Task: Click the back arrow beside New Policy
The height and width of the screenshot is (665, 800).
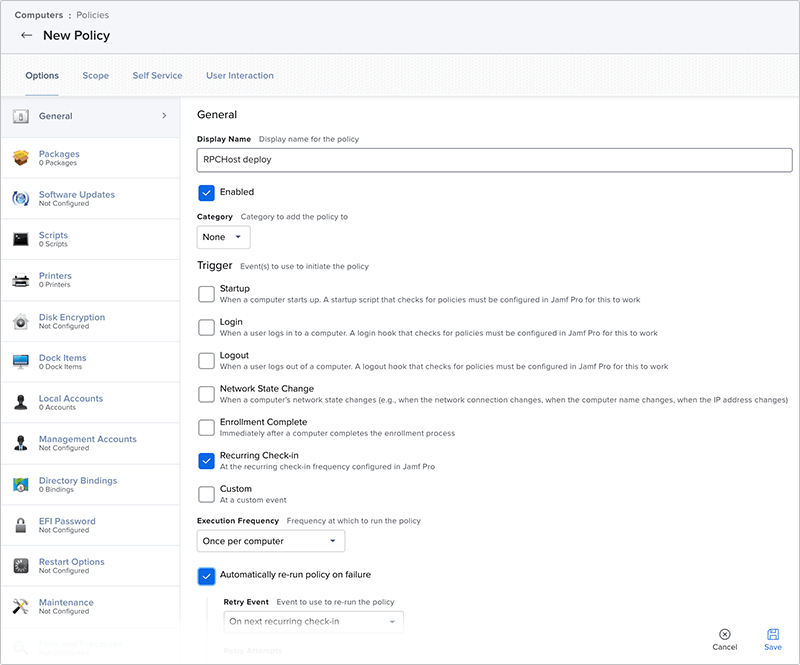Action: click(26, 35)
